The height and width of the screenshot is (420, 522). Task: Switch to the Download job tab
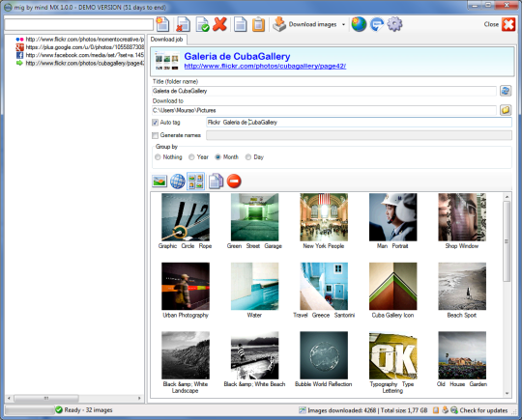[x=167, y=40]
